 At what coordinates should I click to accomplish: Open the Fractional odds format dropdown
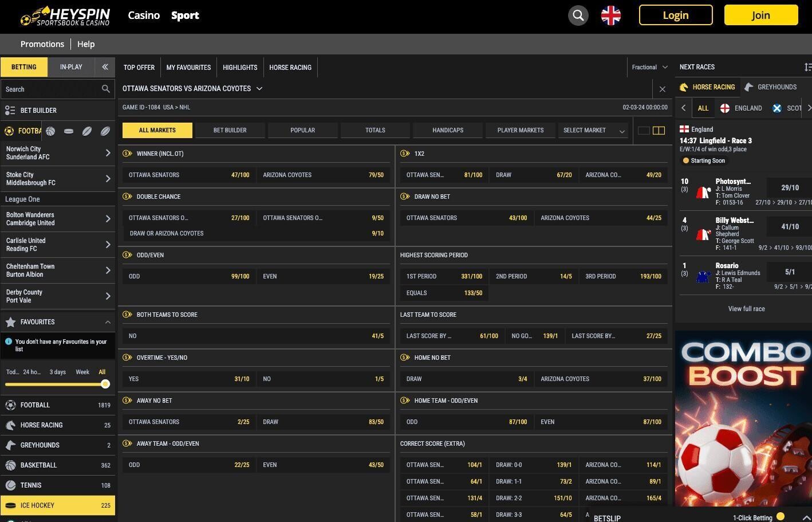coord(649,67)
